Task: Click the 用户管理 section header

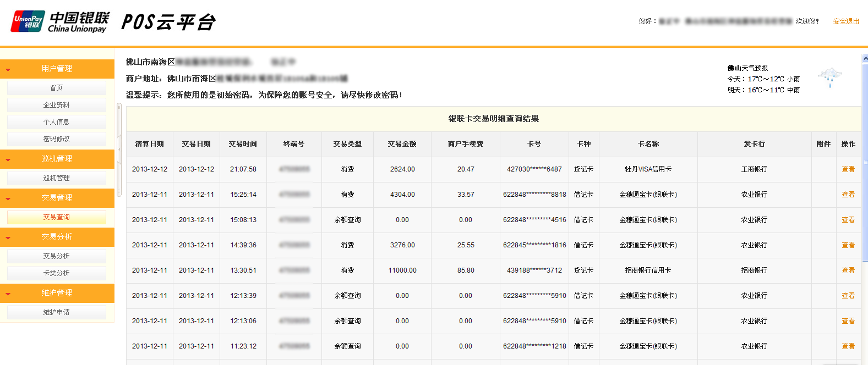Action: [57, 69]
